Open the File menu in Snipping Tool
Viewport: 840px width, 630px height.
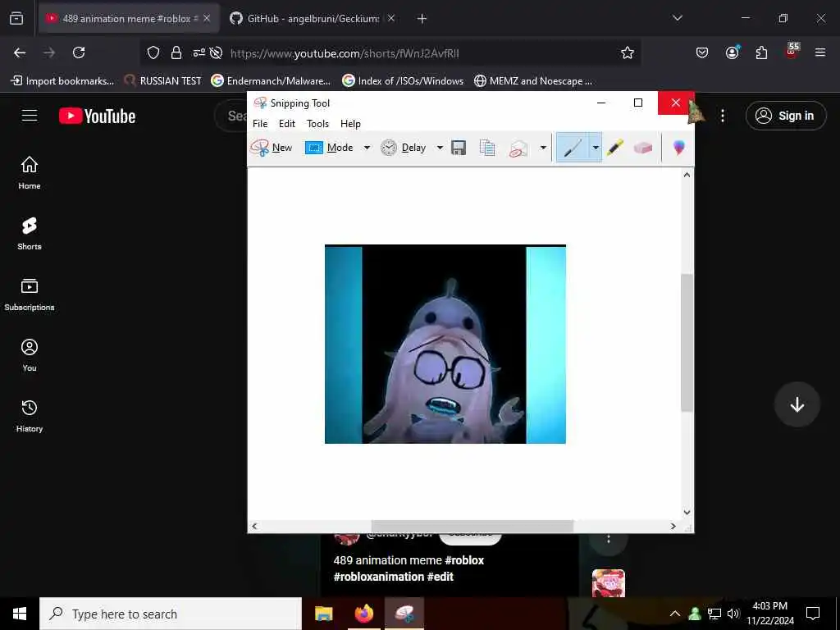[x=260, y=124]
